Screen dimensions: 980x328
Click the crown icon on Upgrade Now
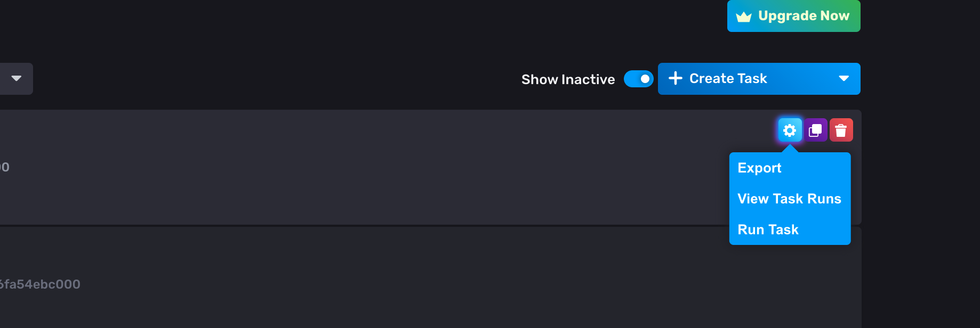click(x=744, y=16)
